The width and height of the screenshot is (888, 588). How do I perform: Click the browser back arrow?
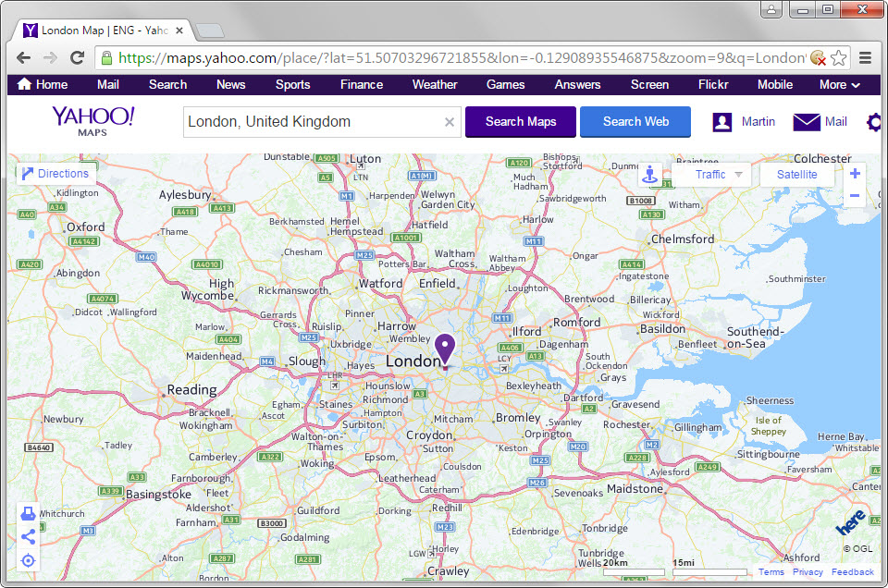tap(23, 57)
